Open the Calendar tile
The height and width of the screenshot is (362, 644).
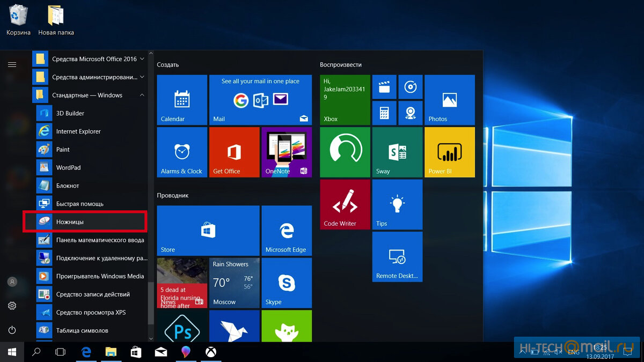click(x=182, y=100)
